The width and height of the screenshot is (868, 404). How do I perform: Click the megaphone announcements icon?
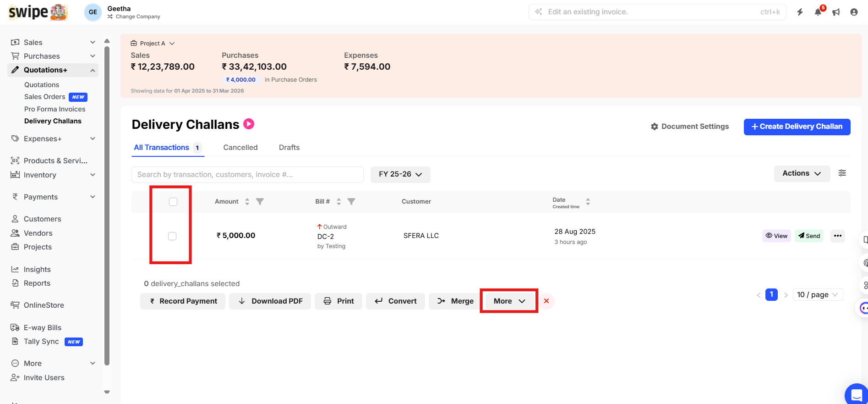(x=836, y=12)
